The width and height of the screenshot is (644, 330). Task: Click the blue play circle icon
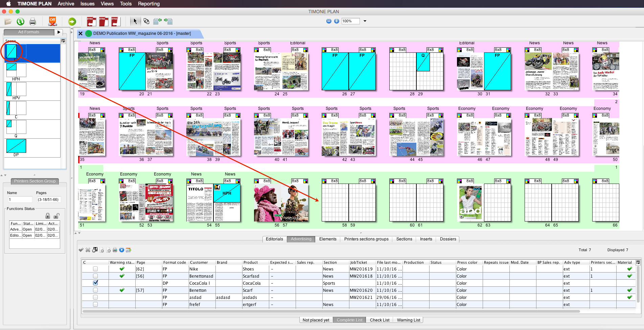122,250
